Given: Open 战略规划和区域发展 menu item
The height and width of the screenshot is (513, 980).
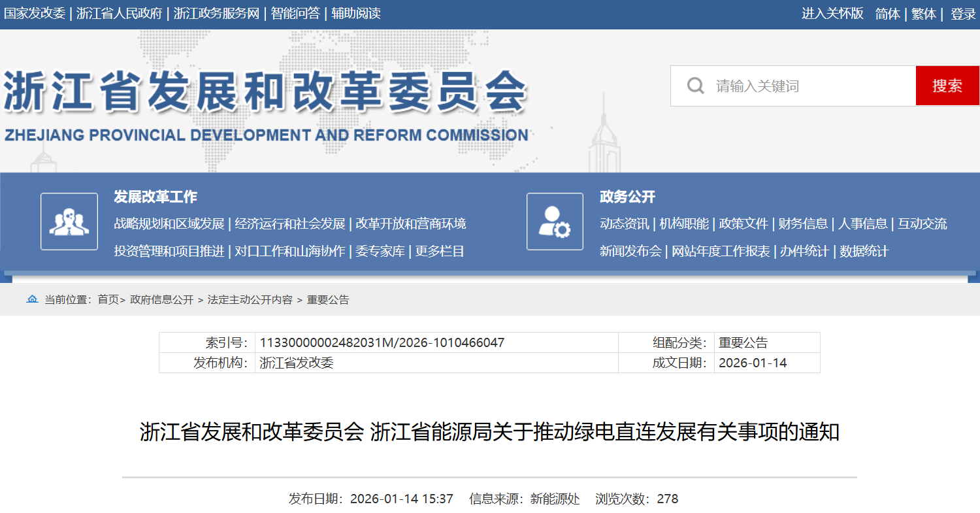Looking at the screenshot, I should tap(169, 224).
